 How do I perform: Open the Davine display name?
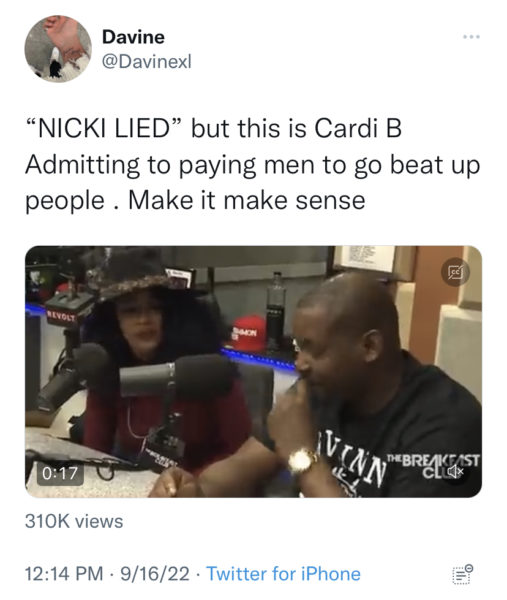(133, 37)
